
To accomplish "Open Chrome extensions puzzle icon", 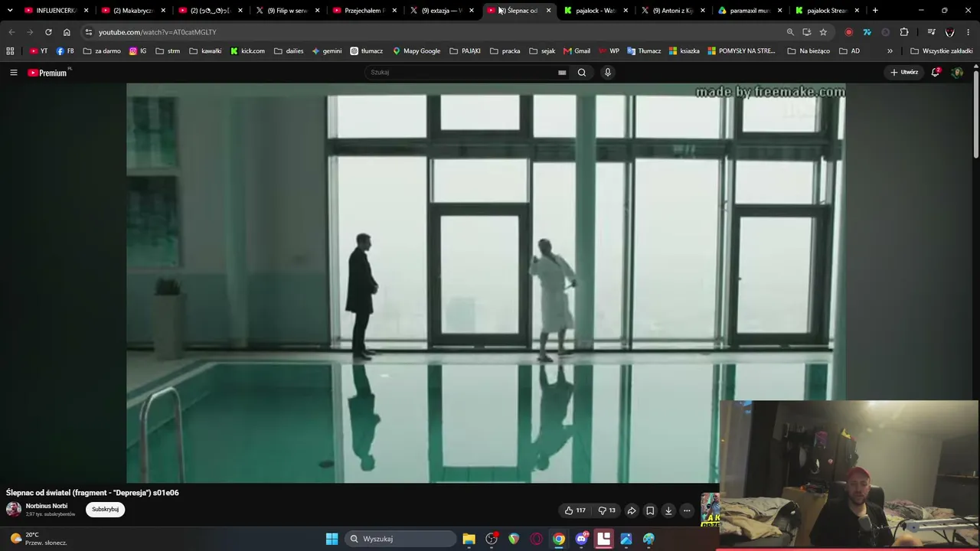I will click(904, 32).
